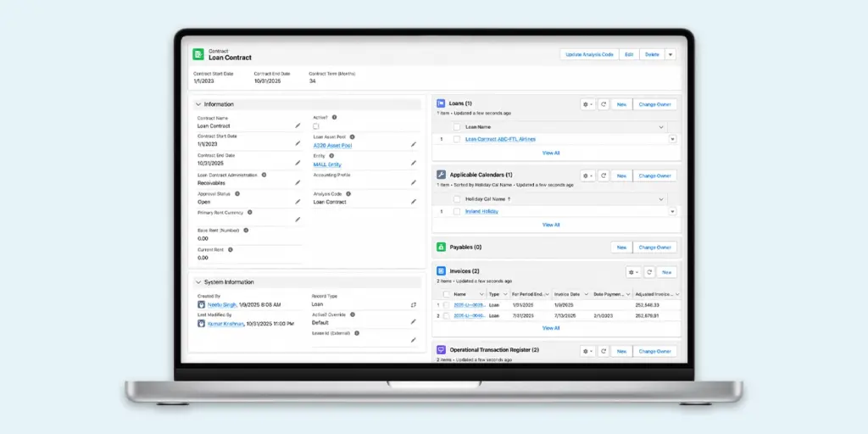Check the Ireland Holiday row checkbox
The image size is (868, 434).
(457, 211)
